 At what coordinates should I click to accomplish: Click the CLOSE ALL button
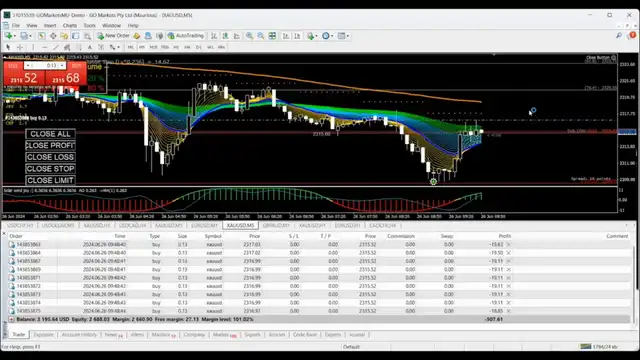(x=50, y=134)
